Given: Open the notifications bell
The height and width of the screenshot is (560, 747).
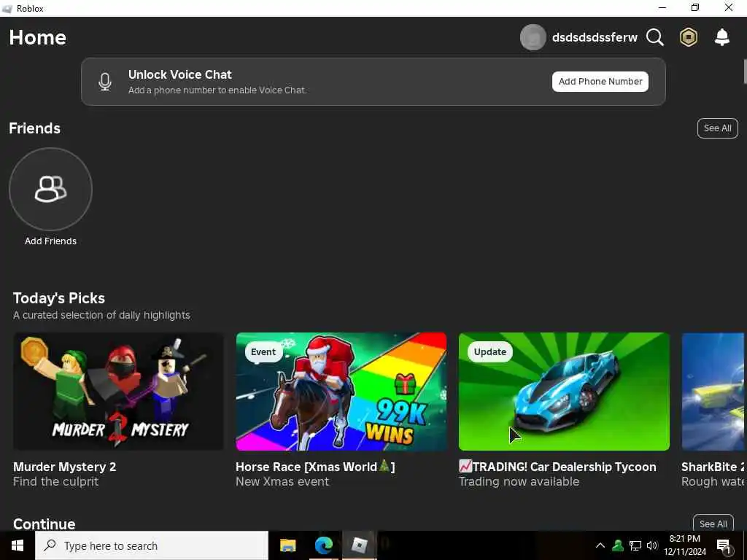Looking at the screenshot, I should coord(722,37).
